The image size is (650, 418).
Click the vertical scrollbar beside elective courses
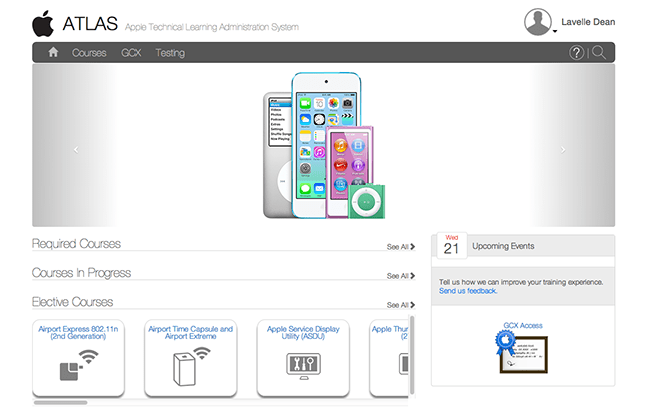click(412, 355)
